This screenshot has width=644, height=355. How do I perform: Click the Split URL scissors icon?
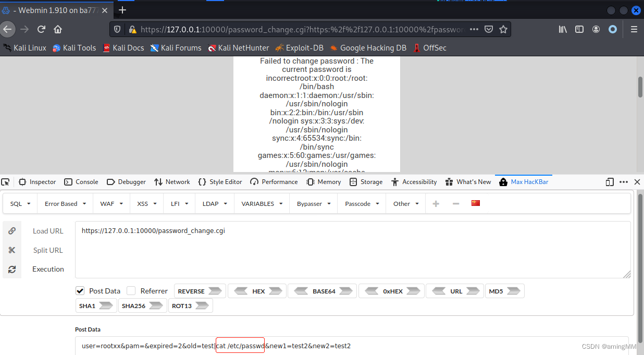(12, 250)
